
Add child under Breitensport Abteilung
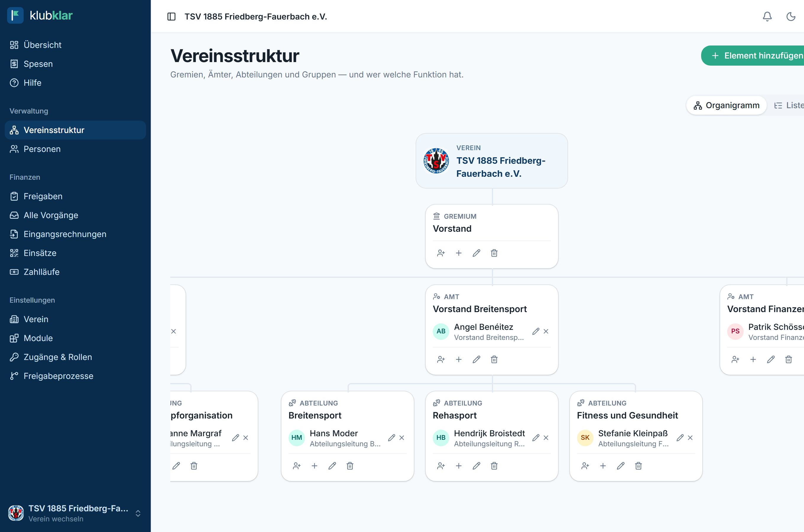coord(315,466)
